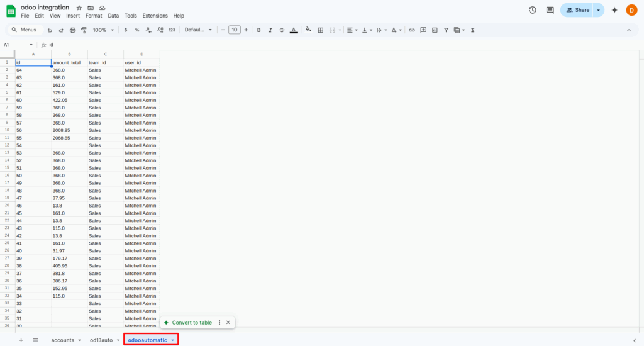Toggle Italic formatting

coord(270,30)
